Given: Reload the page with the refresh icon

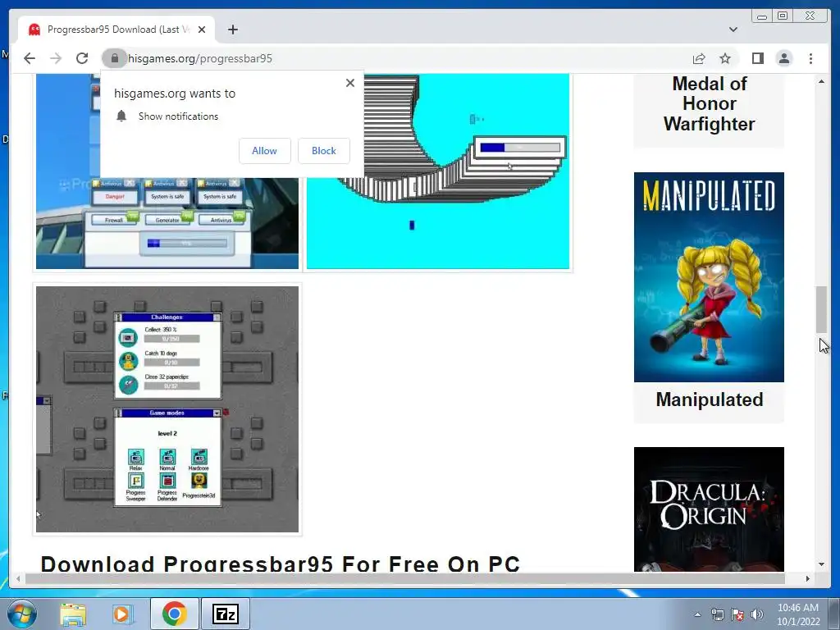Looking at the screenshot, I should [82, 58].
